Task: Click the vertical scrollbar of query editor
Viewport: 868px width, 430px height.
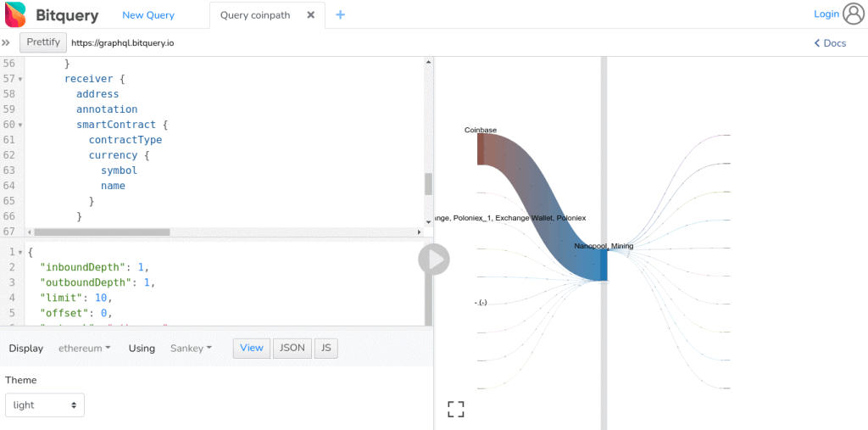Action: click(428, 184)
